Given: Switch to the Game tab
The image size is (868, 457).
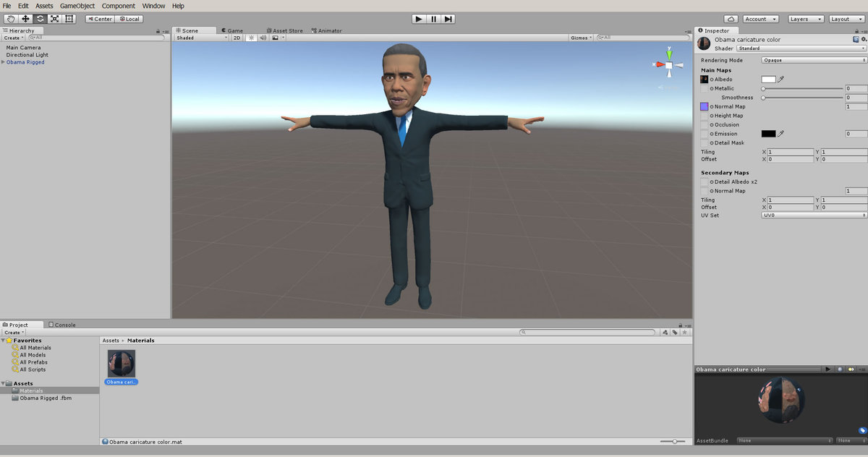Looking at the screenshot, I should (x=231, y=30).
